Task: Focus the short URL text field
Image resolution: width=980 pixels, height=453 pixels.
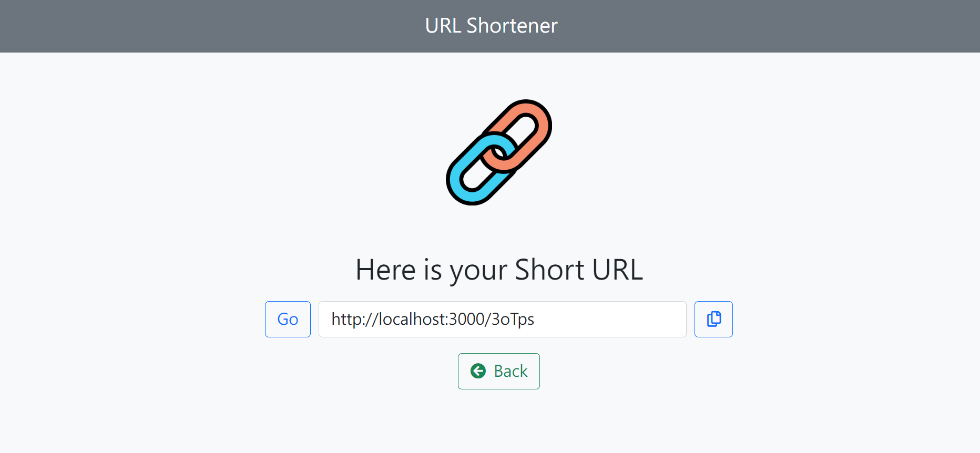Action: [503, 319]
